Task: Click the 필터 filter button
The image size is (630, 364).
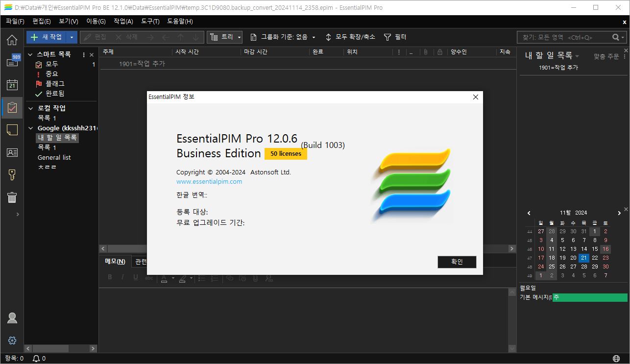Action: tap(395, 37)
